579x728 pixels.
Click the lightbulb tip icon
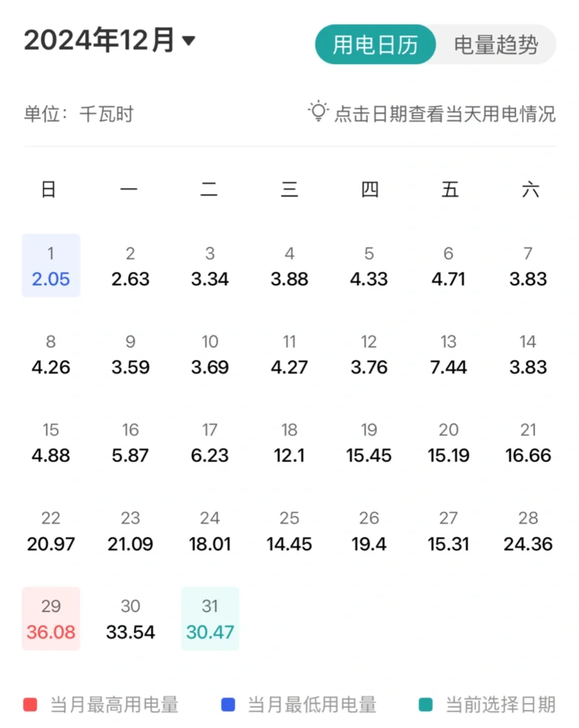tap(317, 111)
